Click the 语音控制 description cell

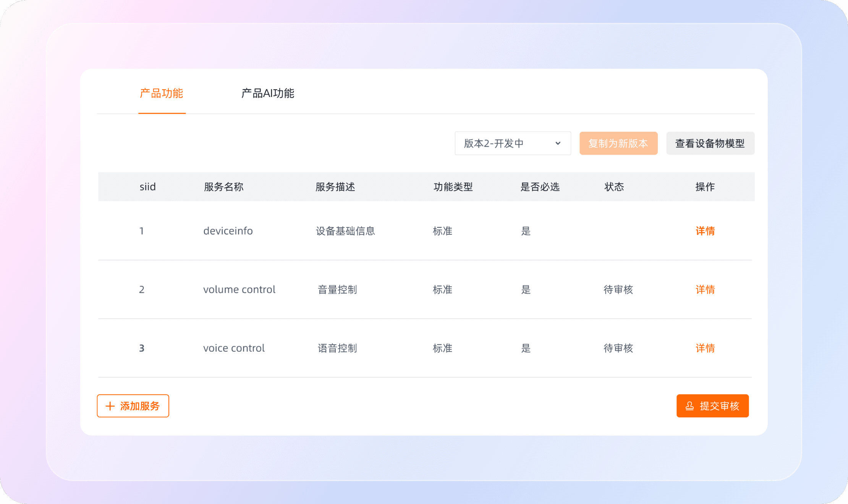[337, 348]
